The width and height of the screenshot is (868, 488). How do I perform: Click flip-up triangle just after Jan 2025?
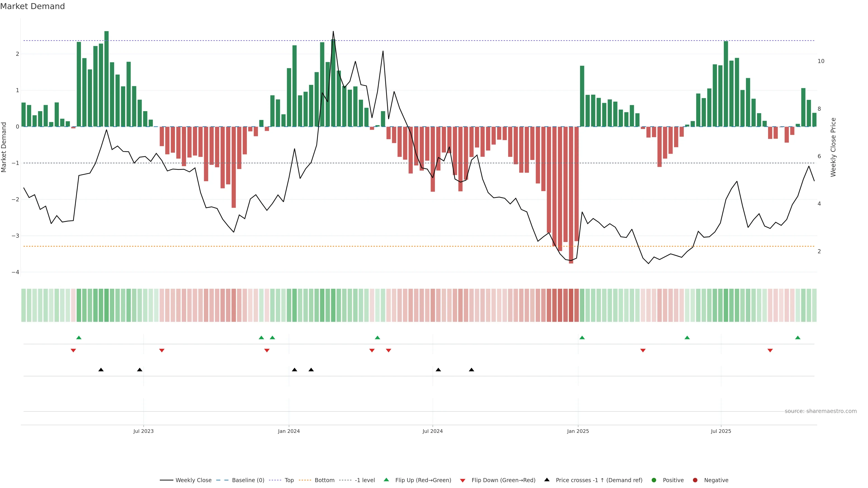(582, 338)
